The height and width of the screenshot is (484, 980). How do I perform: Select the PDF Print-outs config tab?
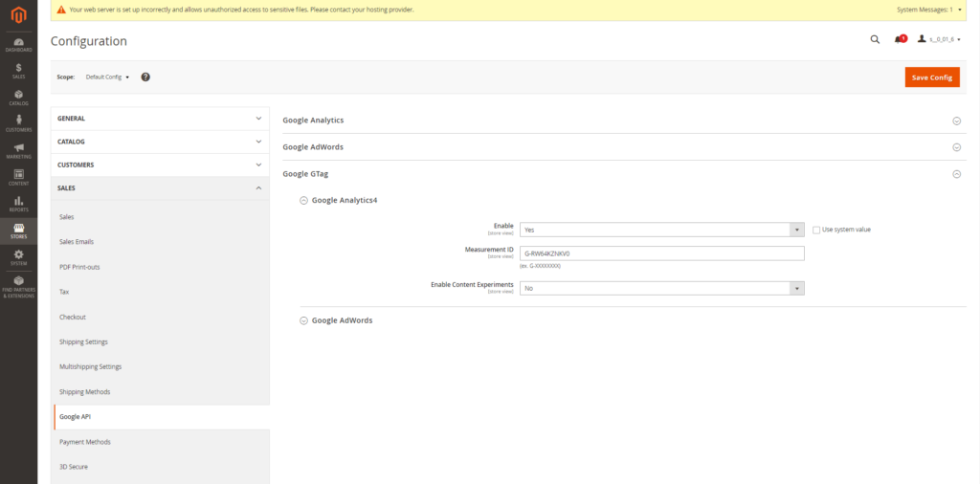161,267
